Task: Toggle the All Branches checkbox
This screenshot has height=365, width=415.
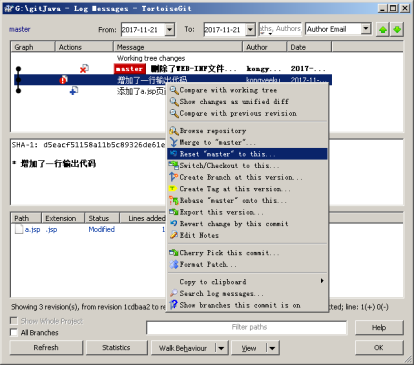Action: (14, 332)
